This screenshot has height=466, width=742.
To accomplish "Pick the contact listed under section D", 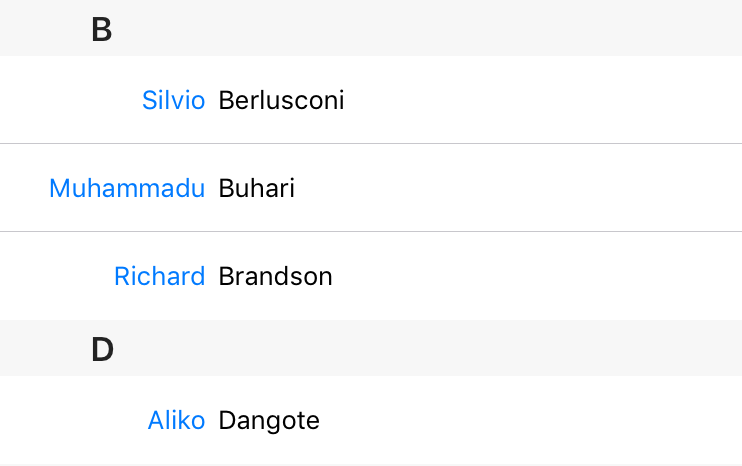I will tap(371, 420).
